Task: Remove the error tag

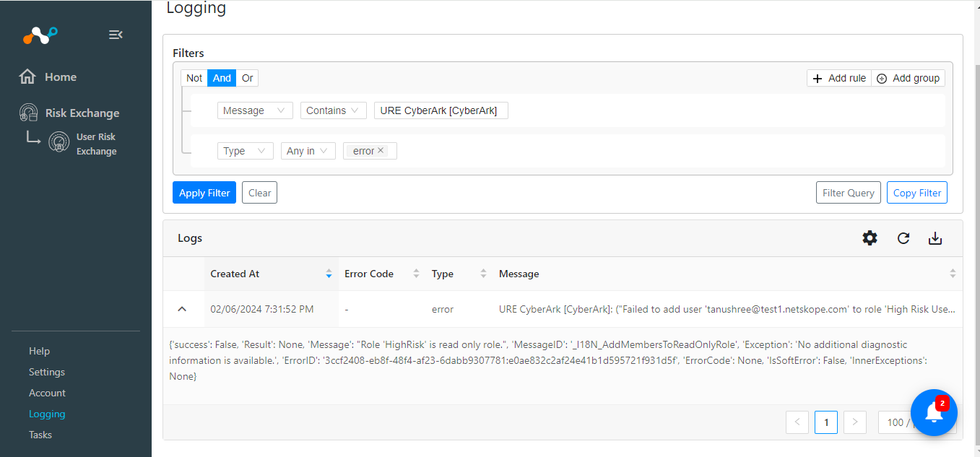Action: [381, 151]
